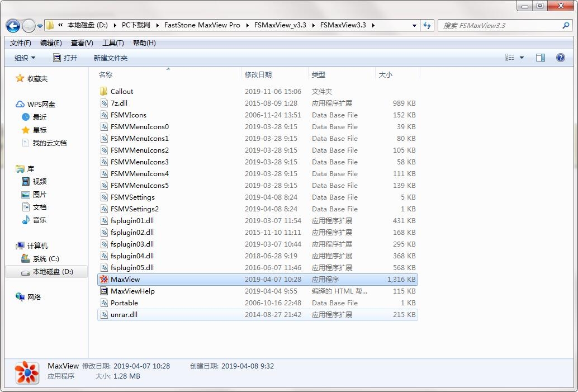Open the view options dropdown arrow
Image resolution: width=578 pixels, height=392 pixels.
[x=522, y=58]
